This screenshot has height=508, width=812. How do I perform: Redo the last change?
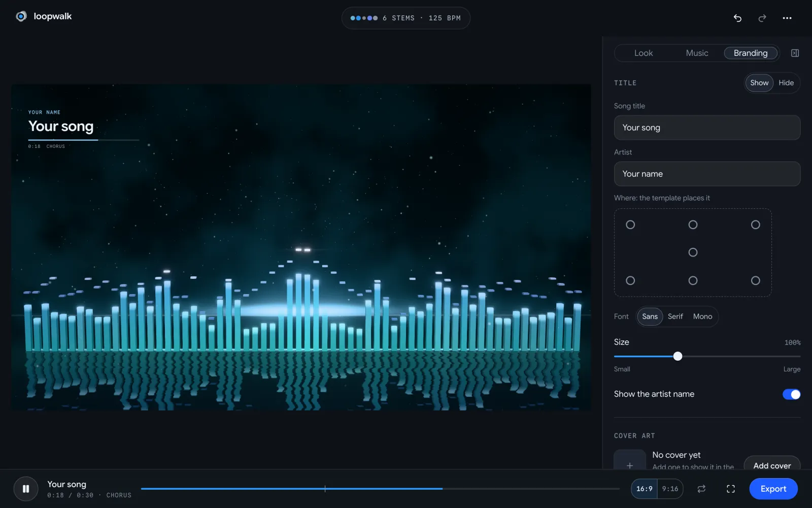click(x=762, y=18)
